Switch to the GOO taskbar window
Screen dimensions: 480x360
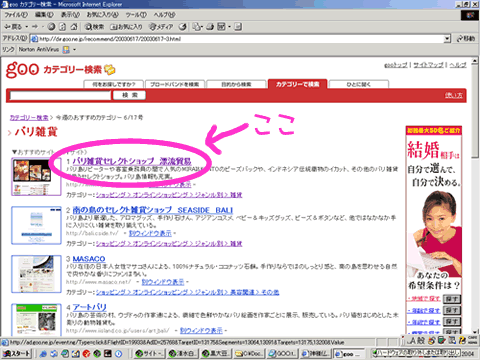click(282, 354)
